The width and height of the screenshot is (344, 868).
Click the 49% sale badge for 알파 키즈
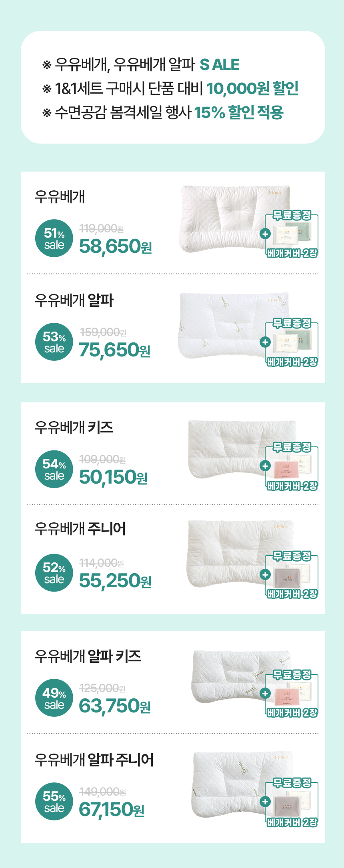(54, 698)
